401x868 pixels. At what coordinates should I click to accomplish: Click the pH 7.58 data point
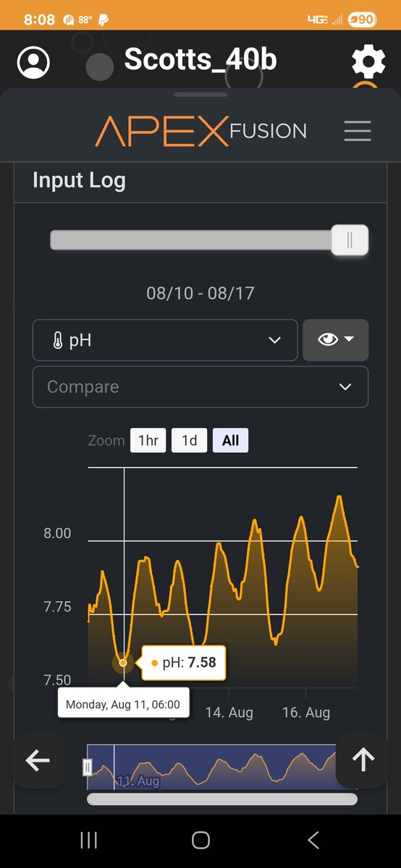123,663
